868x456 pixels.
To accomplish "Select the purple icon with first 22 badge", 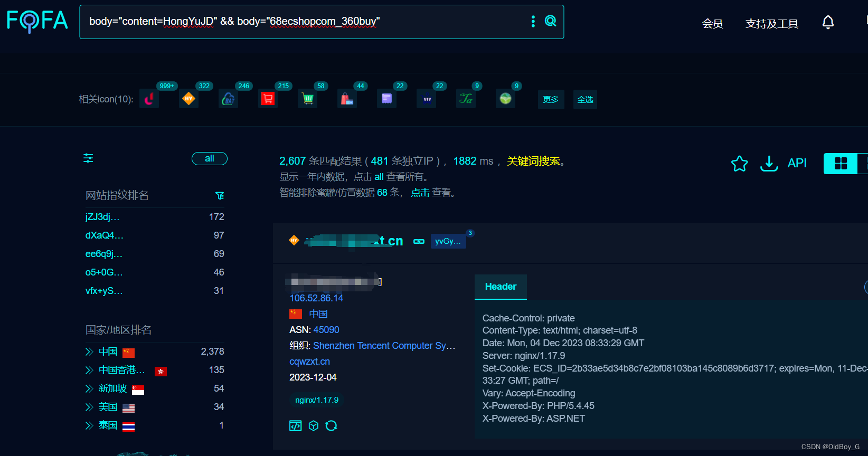I will [386, 99].
